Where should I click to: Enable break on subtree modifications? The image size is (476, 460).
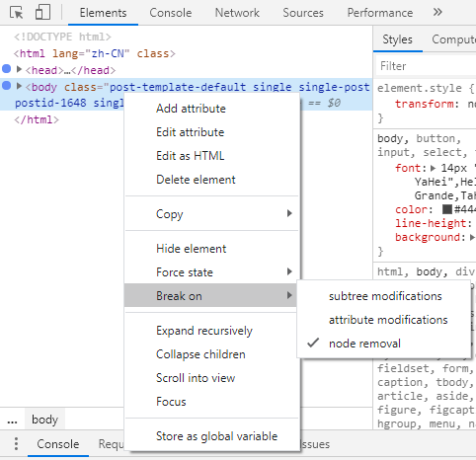(x=384, y=296)
